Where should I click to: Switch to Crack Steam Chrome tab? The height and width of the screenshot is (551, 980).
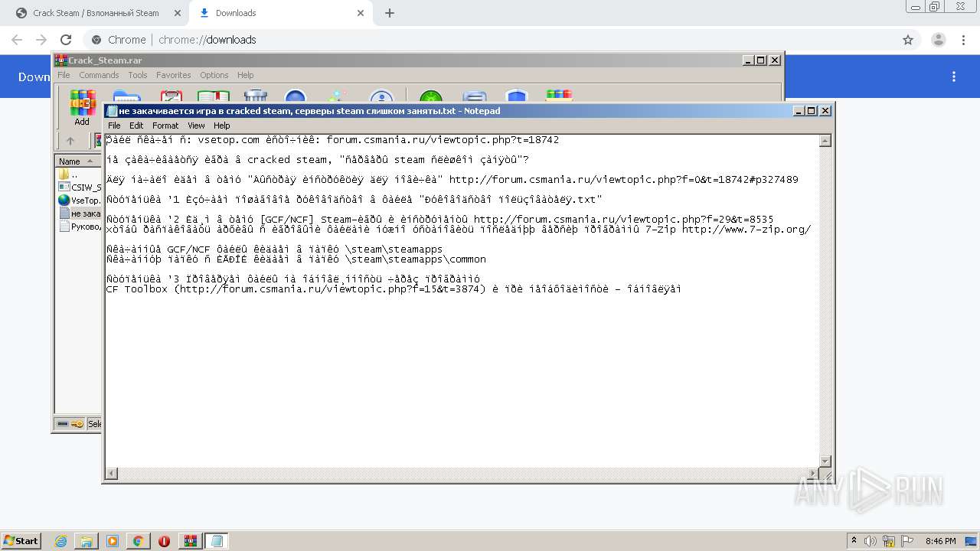coord(96,13)
